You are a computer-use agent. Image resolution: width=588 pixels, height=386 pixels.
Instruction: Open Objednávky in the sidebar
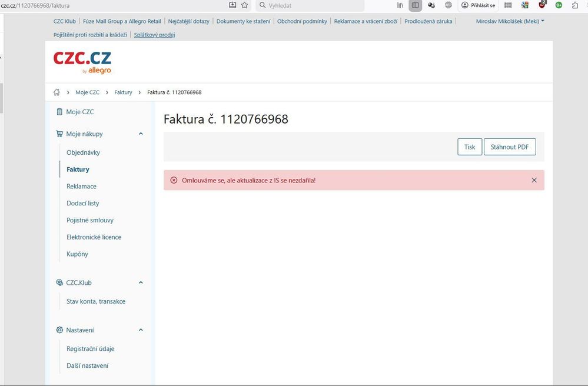pos(83,152)
